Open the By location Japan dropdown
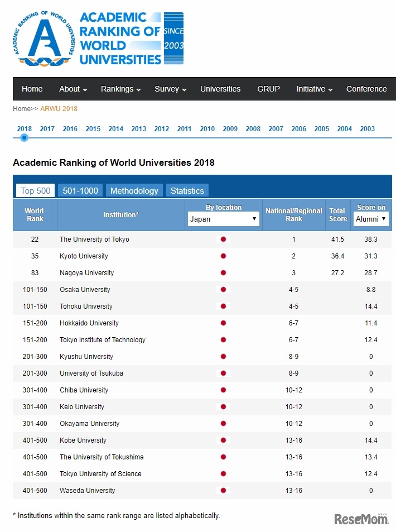Viewport: 396px width, 532px height. pos(224,219)
